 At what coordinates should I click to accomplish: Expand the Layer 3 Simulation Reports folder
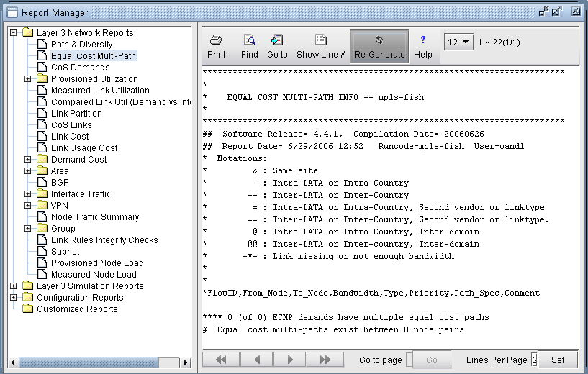14,286
